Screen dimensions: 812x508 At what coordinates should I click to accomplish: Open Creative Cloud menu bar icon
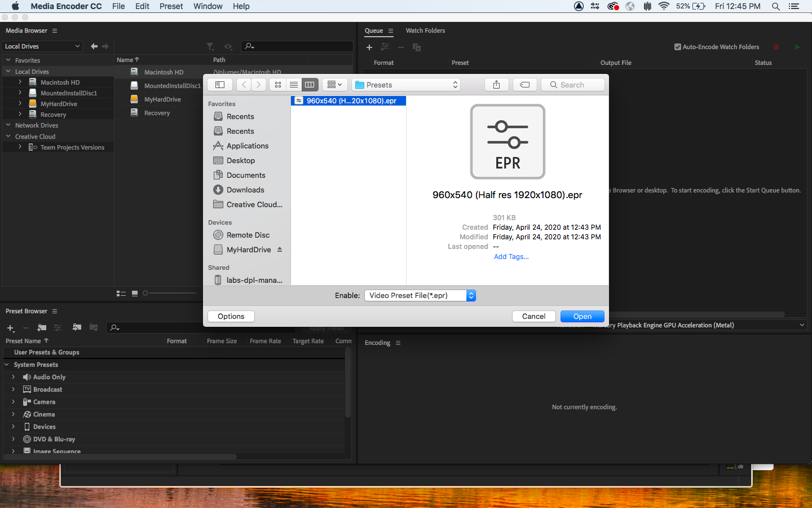coord(613,6)
